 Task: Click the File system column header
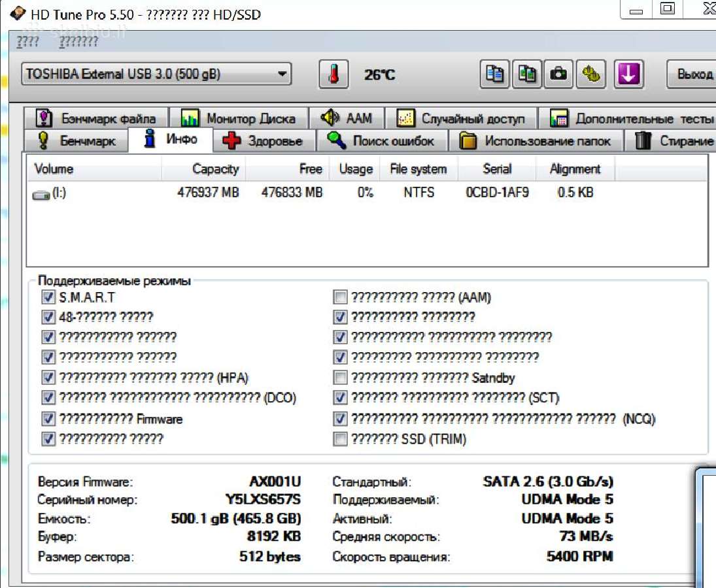coord(418,169)
